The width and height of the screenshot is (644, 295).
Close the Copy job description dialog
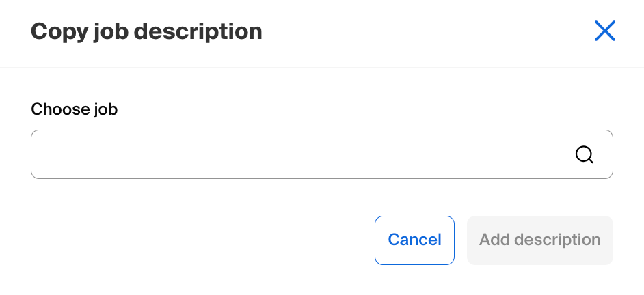pyautogui.click(x=605, y=31)
